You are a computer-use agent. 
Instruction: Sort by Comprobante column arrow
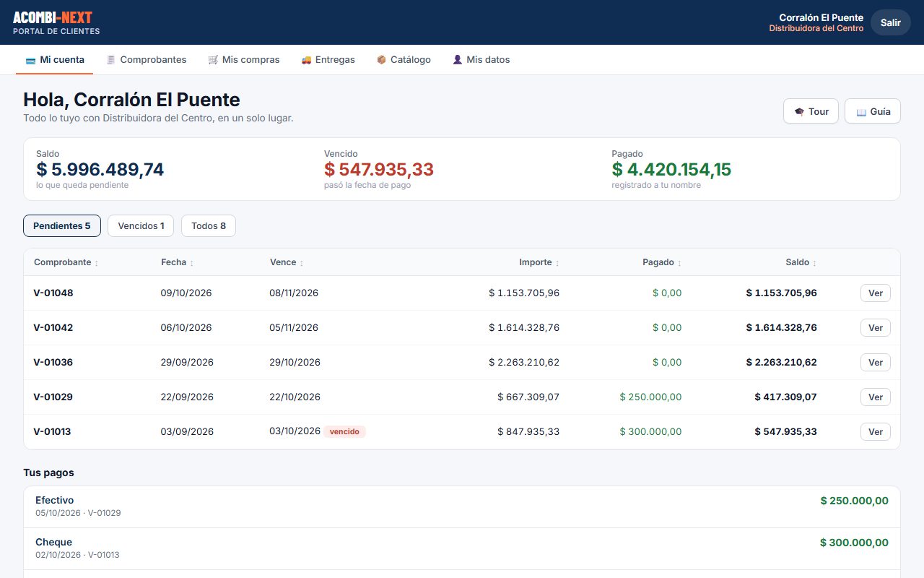click(97, 263)
